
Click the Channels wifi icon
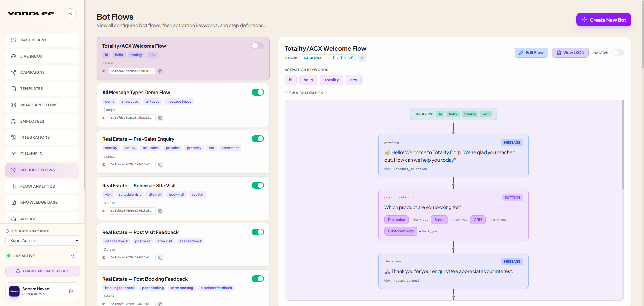click(x=14, y=154)
